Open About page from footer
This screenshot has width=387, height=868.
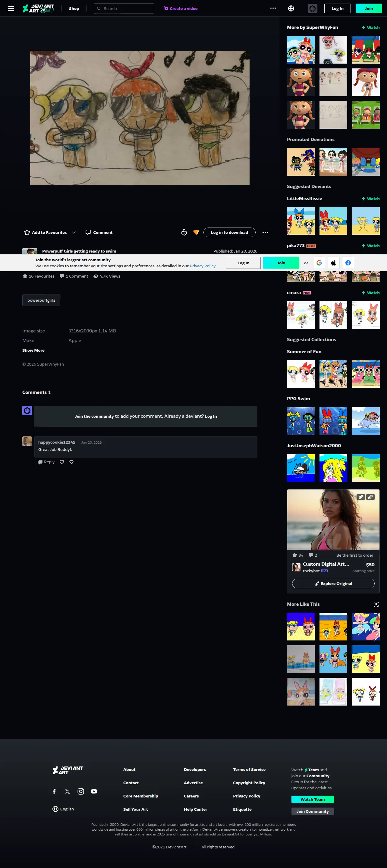click(x=129, y=770)
